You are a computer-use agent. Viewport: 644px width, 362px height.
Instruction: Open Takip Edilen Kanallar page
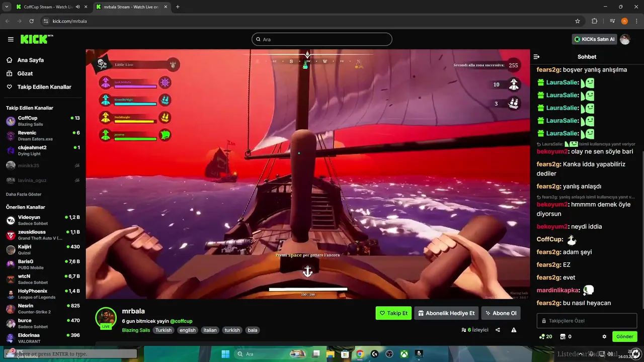click(x=44, y=87)
